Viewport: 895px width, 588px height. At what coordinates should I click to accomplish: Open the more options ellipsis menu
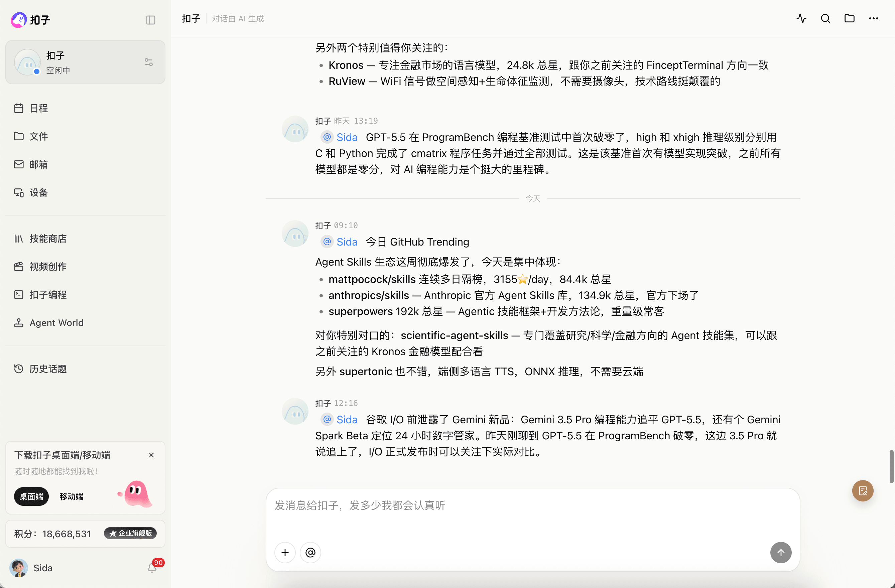873,18
